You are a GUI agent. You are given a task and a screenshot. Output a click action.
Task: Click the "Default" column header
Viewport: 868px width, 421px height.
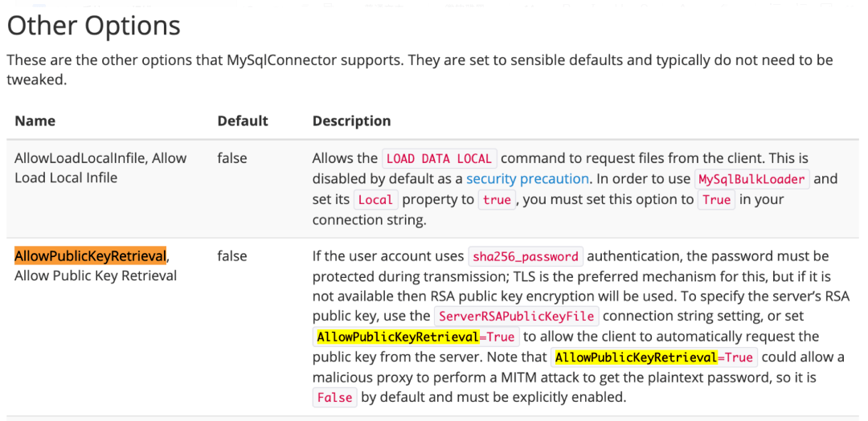(242, 121)
